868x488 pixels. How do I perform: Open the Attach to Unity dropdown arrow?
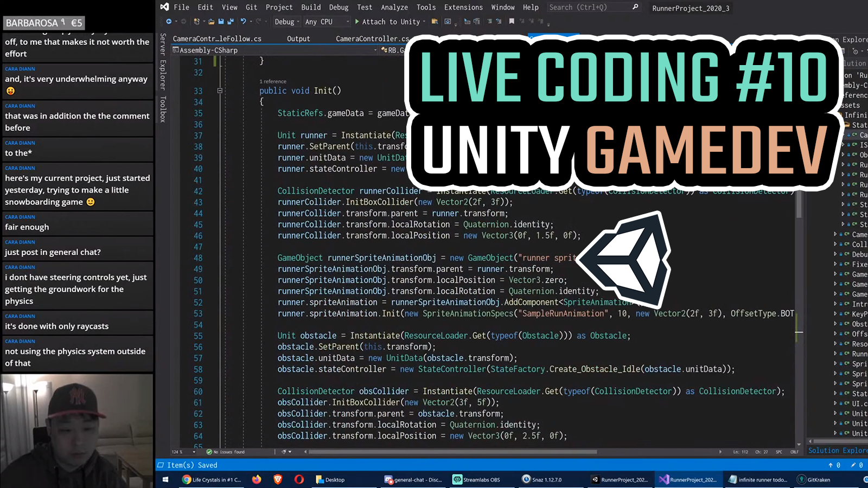[424, 22]
